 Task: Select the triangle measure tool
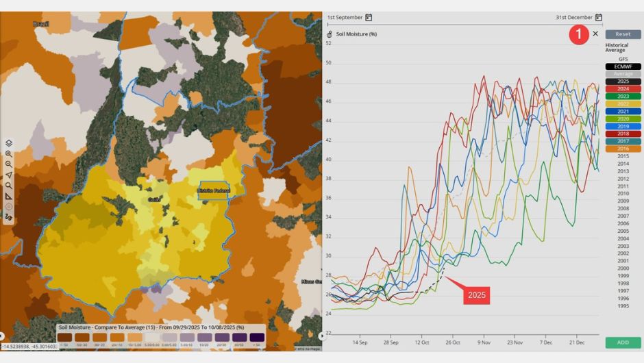9,196
